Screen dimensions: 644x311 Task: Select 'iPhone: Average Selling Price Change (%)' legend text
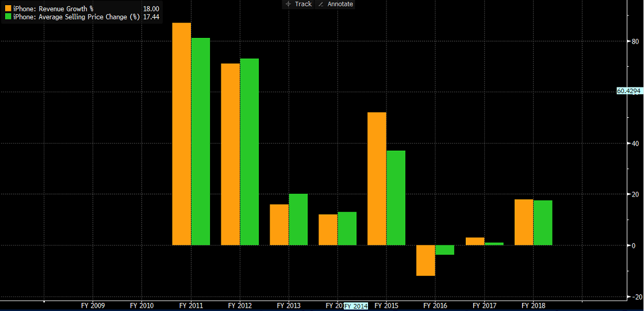click(77, 17)
